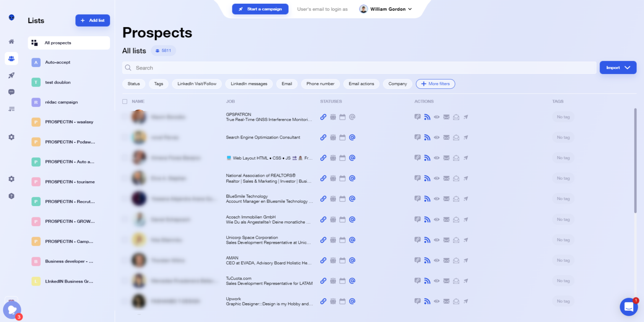This screenshot has width=644, height=322.
Task: Click the Add list button
Action: [93, 21]
